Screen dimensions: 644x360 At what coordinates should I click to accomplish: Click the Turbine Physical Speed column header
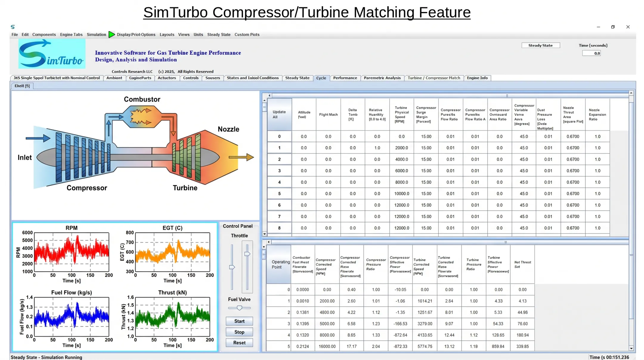(402, 115)
